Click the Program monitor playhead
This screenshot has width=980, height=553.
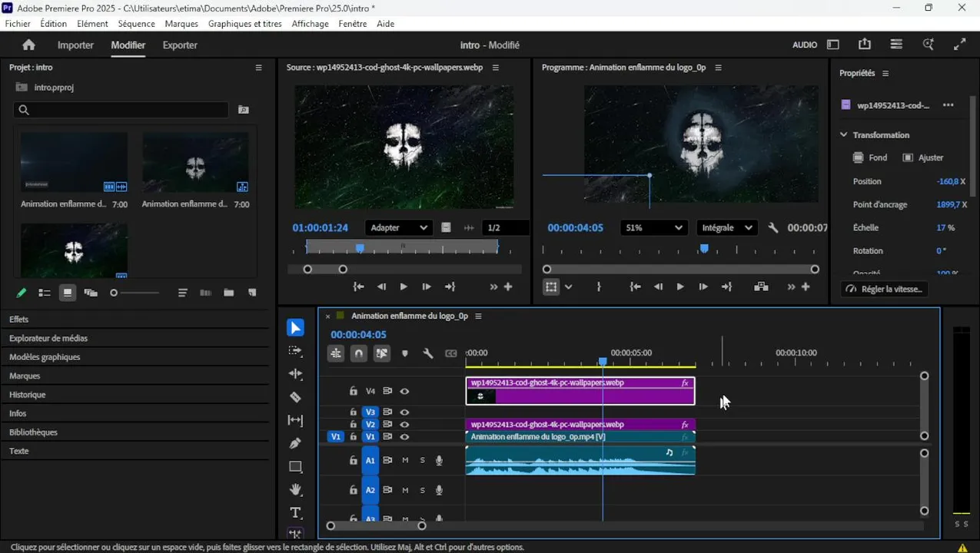click(x=704, y=249)
